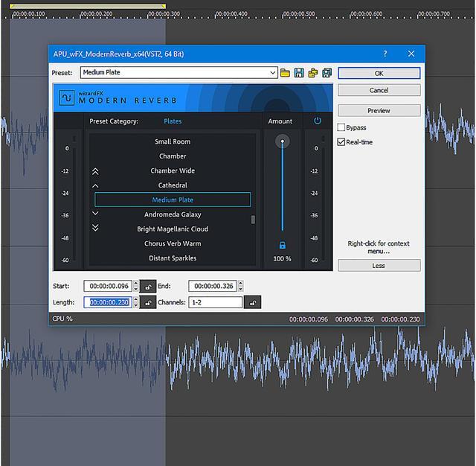
Task: Click the Cancel button
Action: [379, 90]
